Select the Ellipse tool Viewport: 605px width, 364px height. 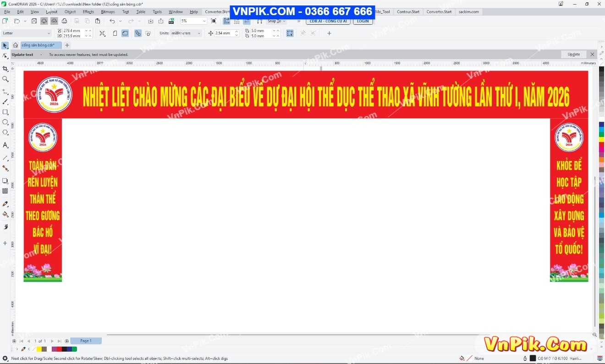[5, 122]
